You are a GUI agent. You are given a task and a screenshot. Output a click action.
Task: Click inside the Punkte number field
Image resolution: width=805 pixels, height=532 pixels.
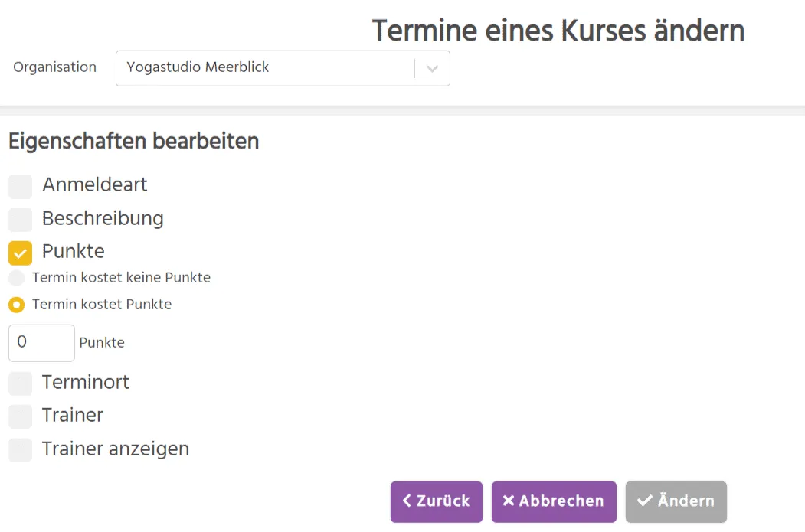click(41, 342)
